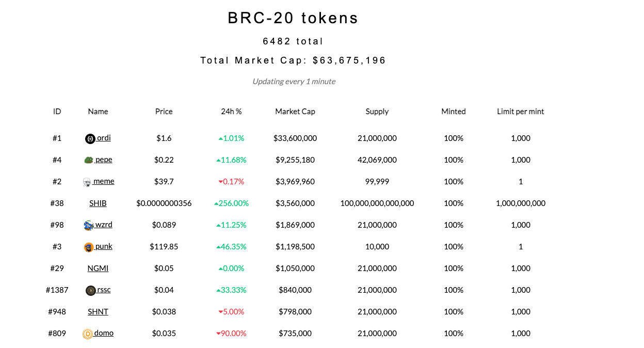Open the punk token link
This screenshot has height=348, width=644.
point(103,246)
